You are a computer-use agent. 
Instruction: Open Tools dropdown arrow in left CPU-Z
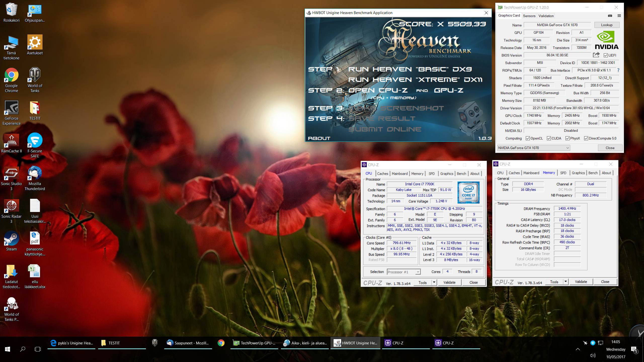point(434,282)
